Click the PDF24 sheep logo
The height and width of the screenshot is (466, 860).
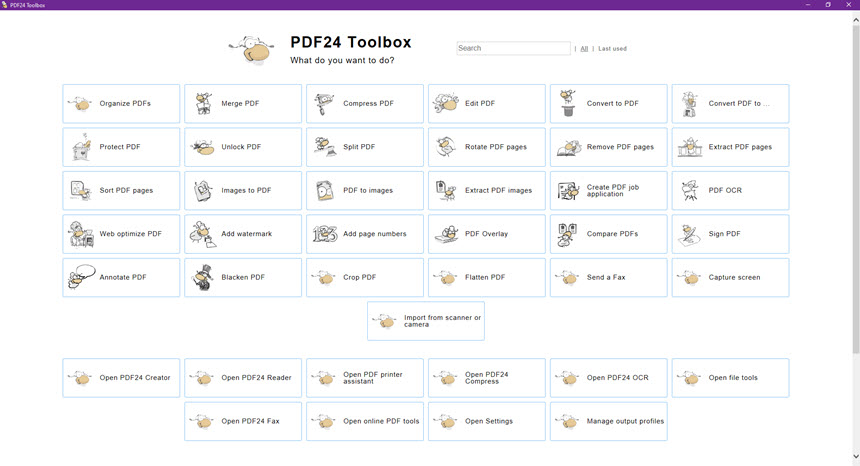pos(251,50)
